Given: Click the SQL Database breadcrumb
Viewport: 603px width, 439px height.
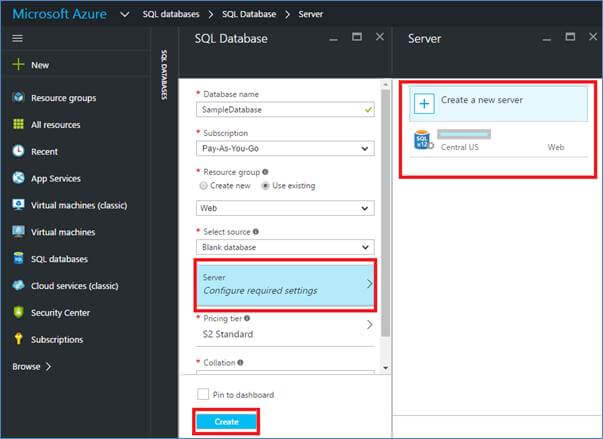Looking at the screenshot, I should (x=249, y=14).
